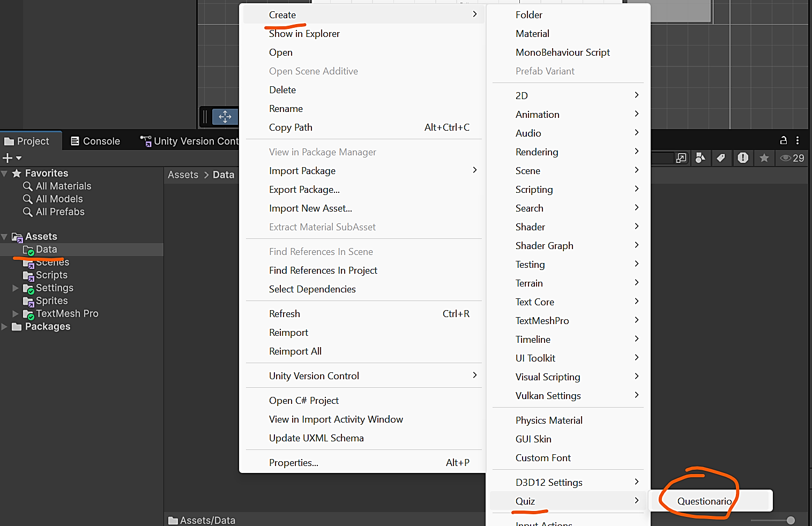Select the Scripts folder in Assets
812x526 pixels.
(51, 275)
